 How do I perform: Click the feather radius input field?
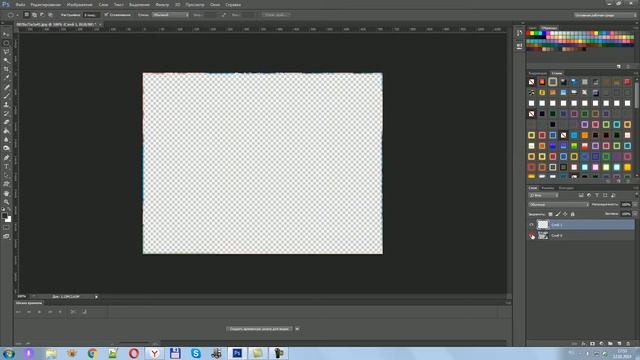[91, 15]
